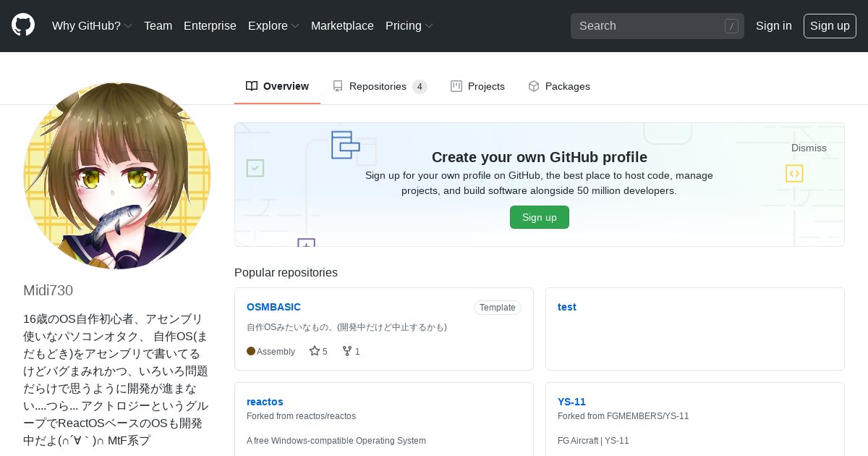The width and height of the screenshot is (868, 456).
Task: Click 'A free Windows-compatible Operating System' description
Action: pyautogui.click(x=336, y=441)
